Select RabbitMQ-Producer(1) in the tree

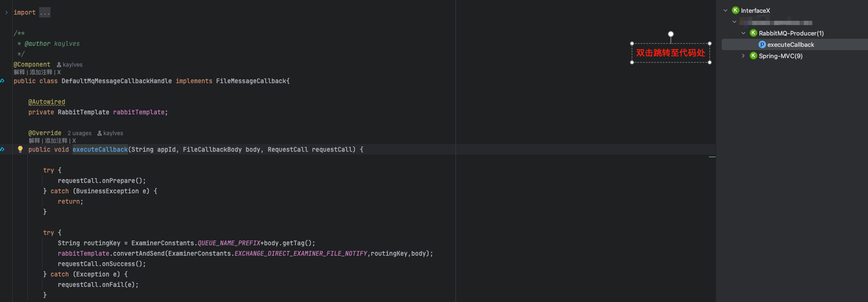point(791,33)
